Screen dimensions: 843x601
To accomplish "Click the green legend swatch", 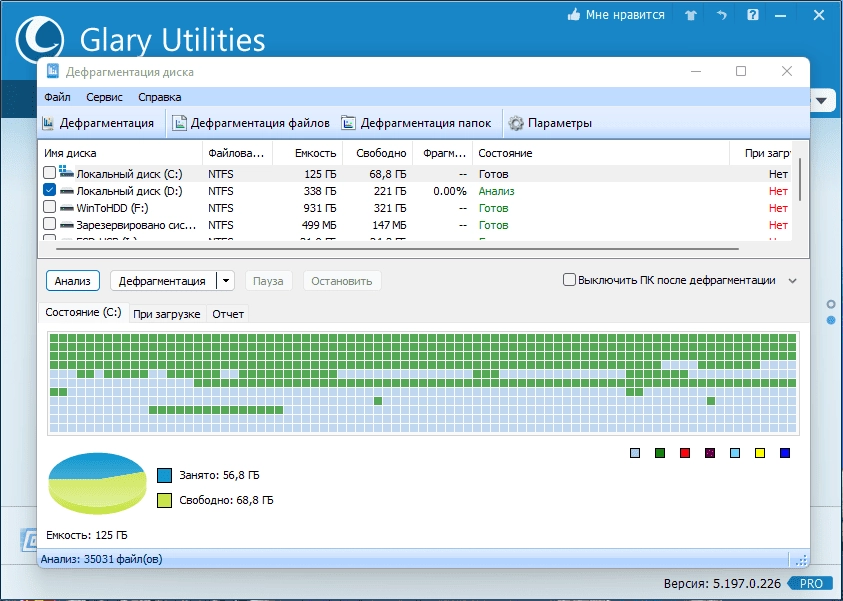I will 660,453.
